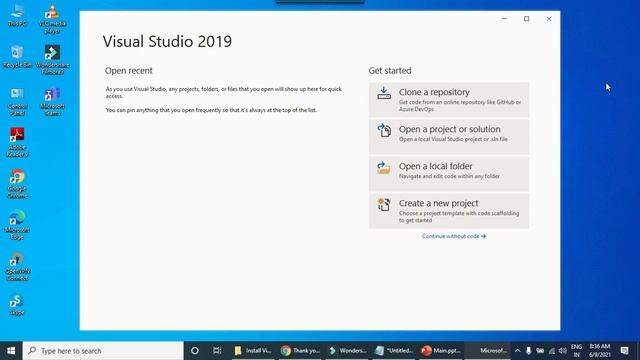This screenshot has height=360, width=640.
Task: Start with Create a new project title
Action: pyautogui.click(x=438, y=203)
